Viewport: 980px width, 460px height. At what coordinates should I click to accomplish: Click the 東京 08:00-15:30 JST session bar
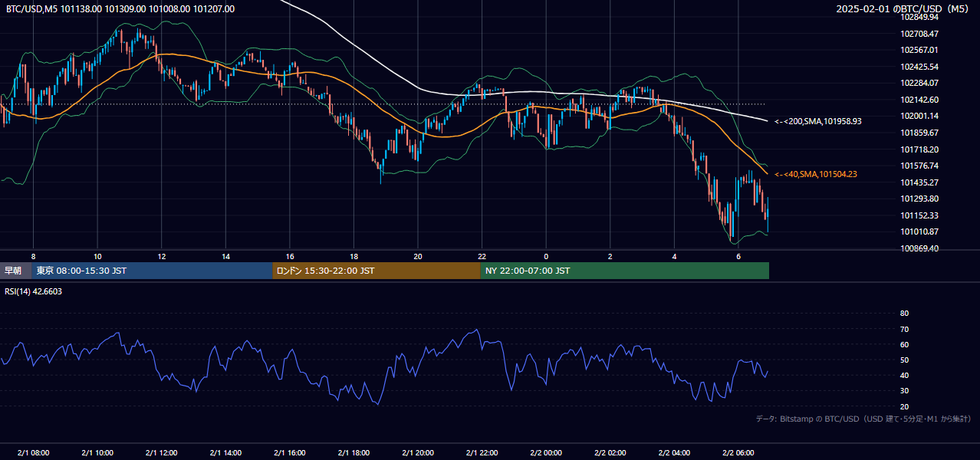pyautogui.click(x=152, y=271)
